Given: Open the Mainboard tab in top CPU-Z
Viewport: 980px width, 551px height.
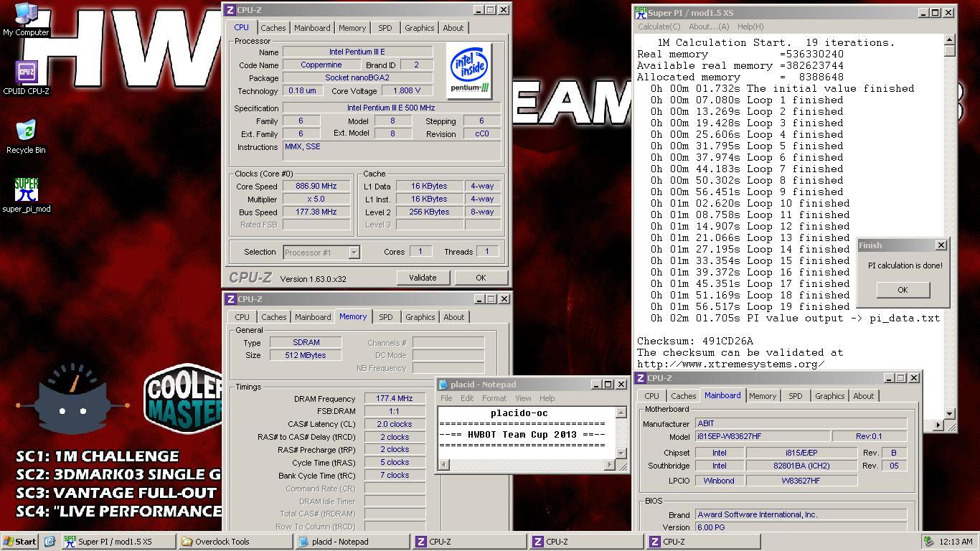Looking at the screenshot, I should 312,28.
